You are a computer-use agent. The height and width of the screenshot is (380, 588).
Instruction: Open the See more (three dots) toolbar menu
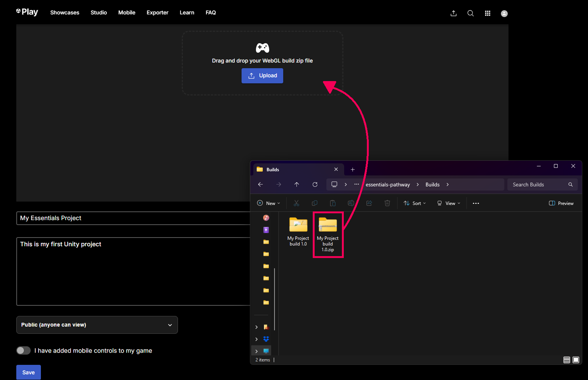pyautogui.click(x=476, y=203)
